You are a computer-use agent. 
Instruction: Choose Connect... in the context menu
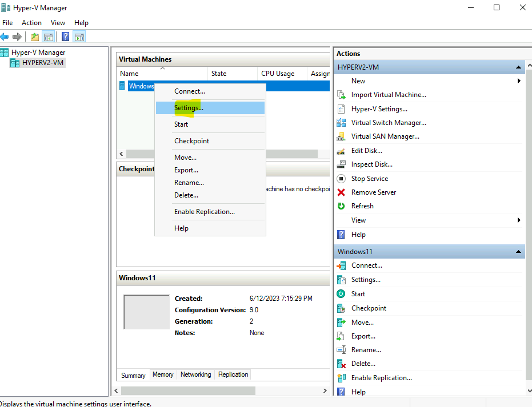coord(210,91)
